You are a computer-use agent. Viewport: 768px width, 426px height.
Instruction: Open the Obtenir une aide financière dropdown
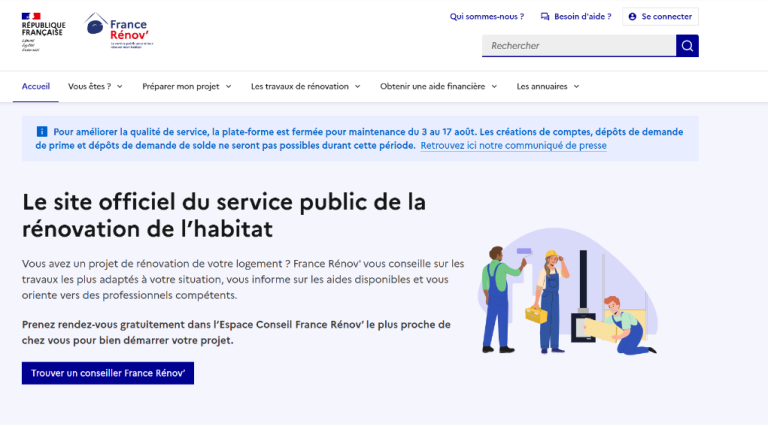438,87
